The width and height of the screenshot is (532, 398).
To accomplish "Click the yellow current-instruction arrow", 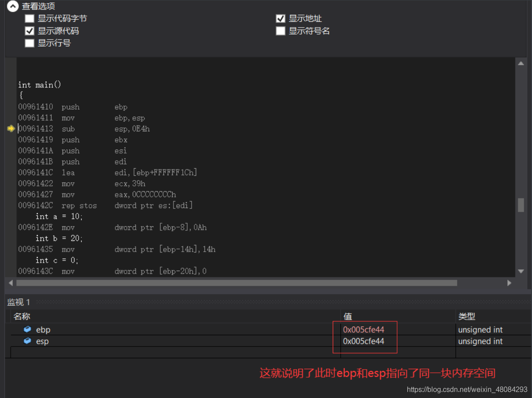I will click(x=11, y=128).
